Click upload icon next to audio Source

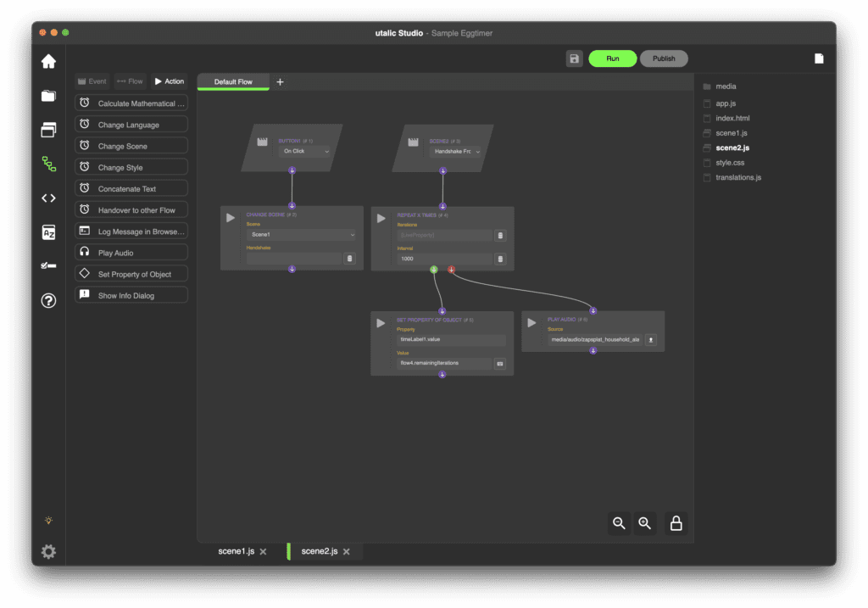651,340
